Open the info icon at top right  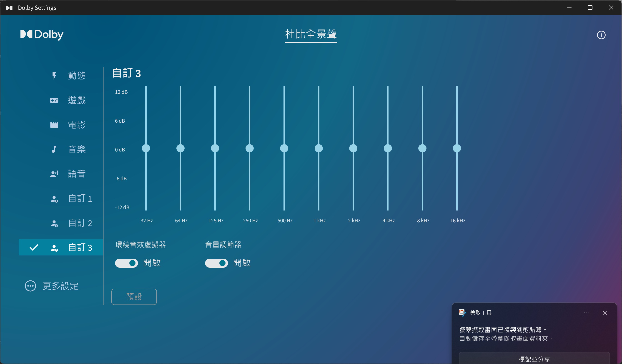[601, 35]
